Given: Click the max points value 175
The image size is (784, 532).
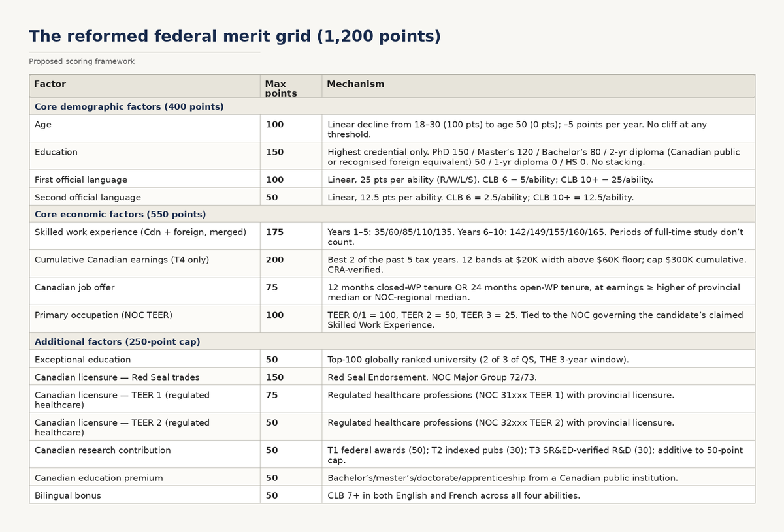Looking at the screenshot, I should click(274, 232).
